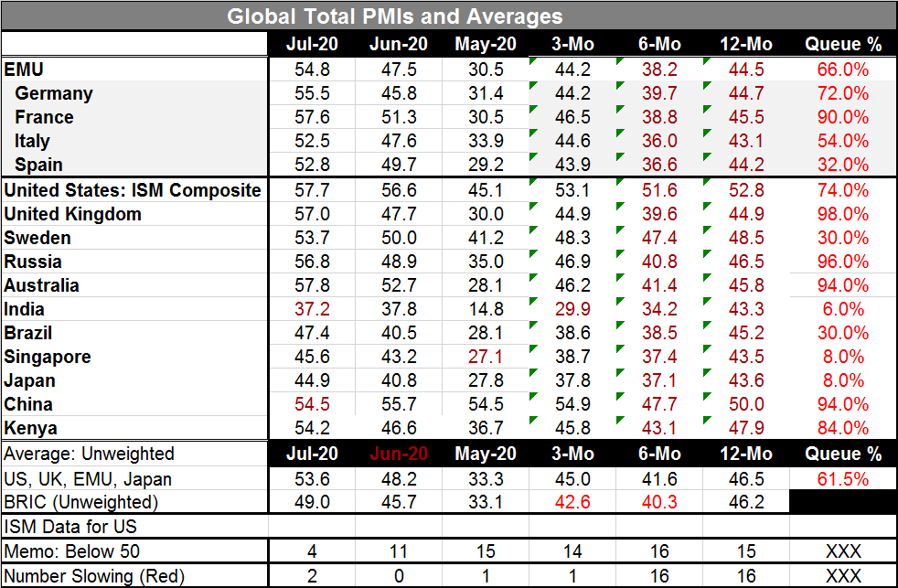Click the top Queue % column header
Screen dimensions: 898x588
click(x=843, y=44)
